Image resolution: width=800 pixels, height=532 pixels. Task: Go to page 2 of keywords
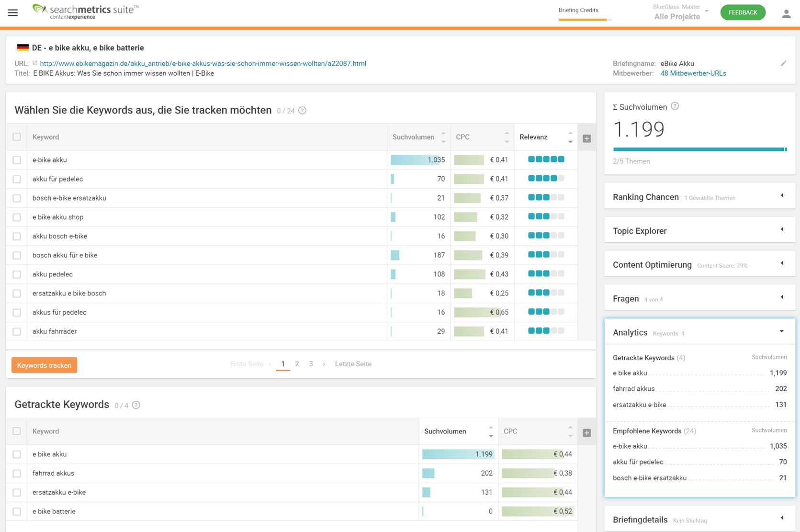pyautogui.click(x=297, y=364)
